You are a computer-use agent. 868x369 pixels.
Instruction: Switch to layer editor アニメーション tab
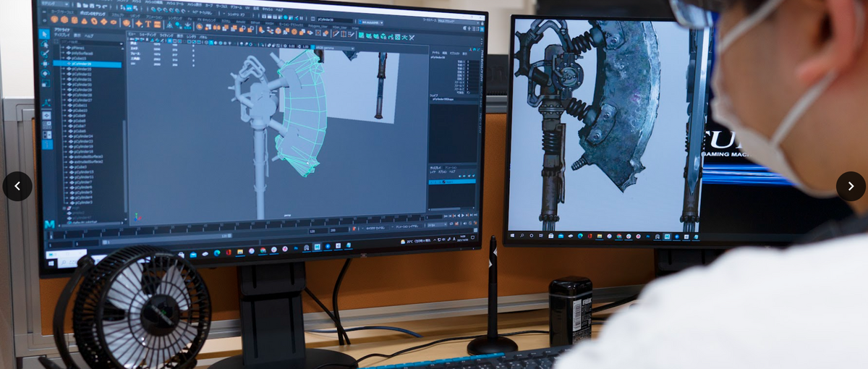tap(451, 167)
